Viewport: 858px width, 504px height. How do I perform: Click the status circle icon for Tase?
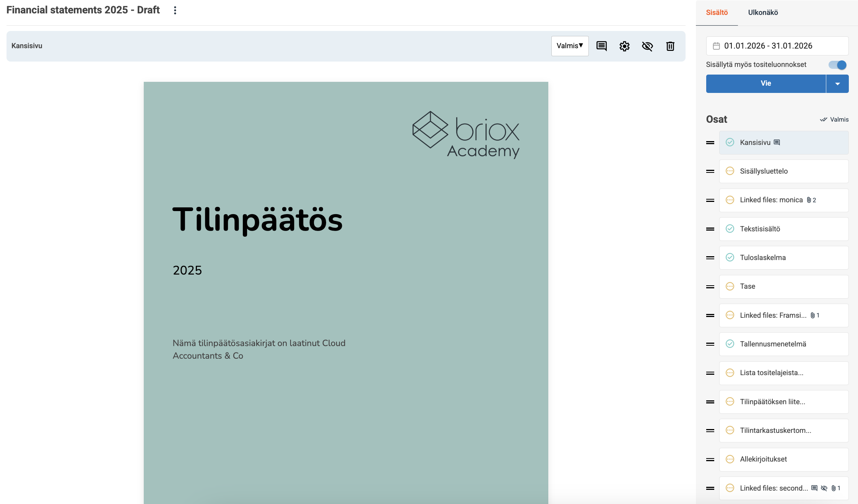point(730,286)
